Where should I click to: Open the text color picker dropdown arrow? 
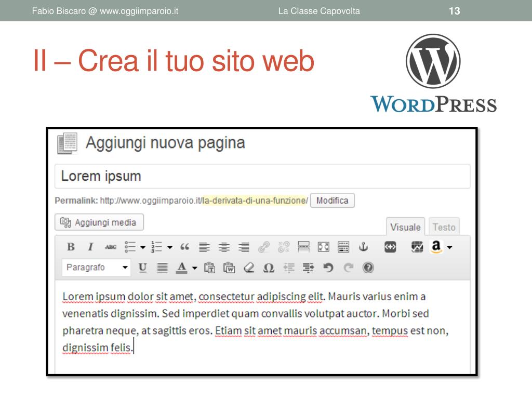(195, 268)
